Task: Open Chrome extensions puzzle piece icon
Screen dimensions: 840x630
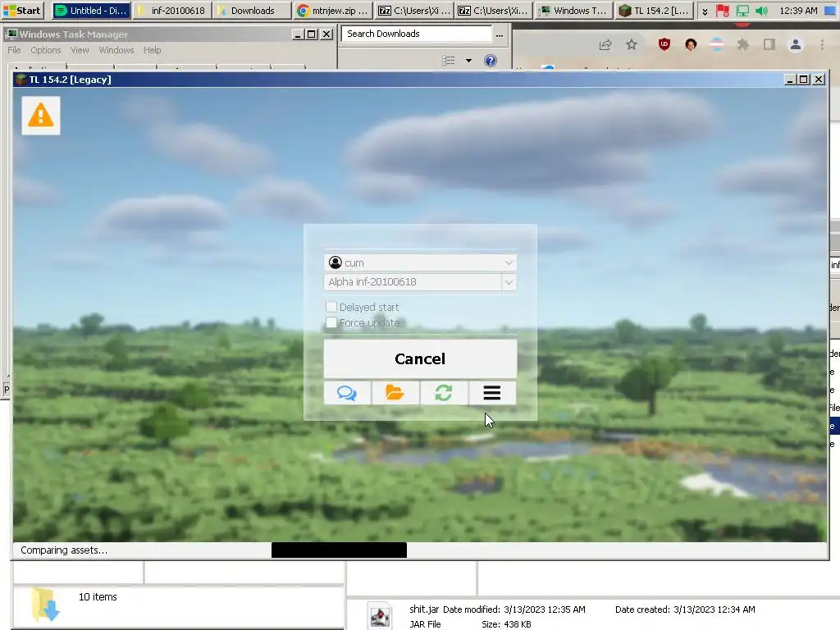Action: (x=743, y=44)
